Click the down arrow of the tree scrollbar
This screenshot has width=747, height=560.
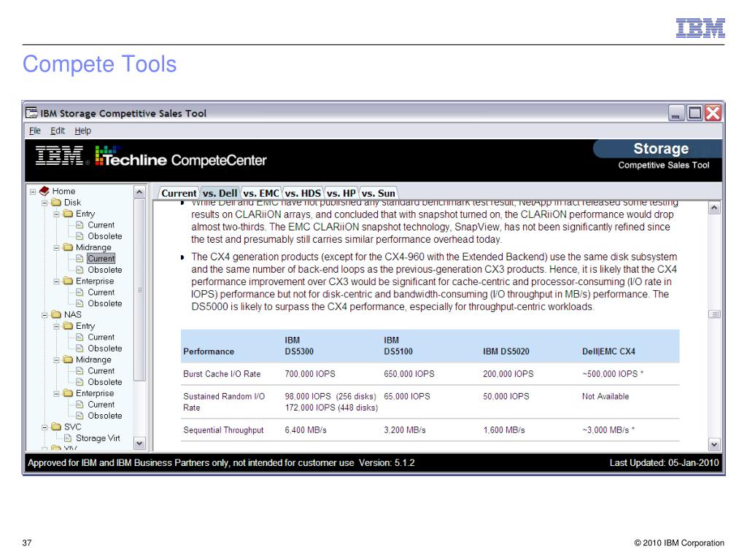(139, 443)
